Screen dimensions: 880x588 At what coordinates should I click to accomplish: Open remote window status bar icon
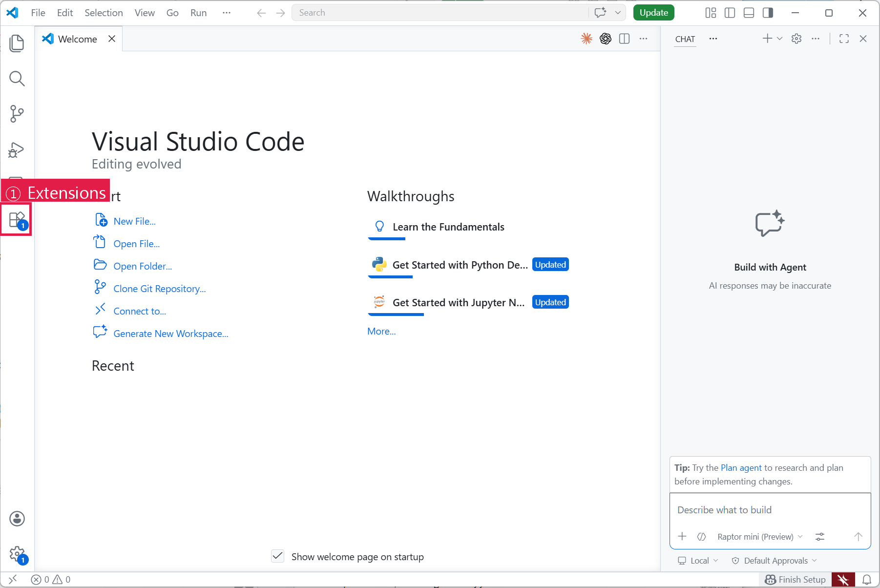click(x=13, y=579)
